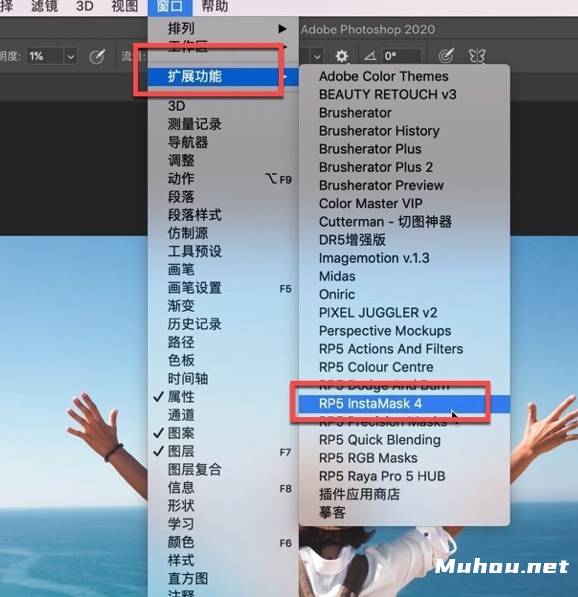578x597 pixels.
Task: Open Color Master VIP extension
Action: [404, 204]
